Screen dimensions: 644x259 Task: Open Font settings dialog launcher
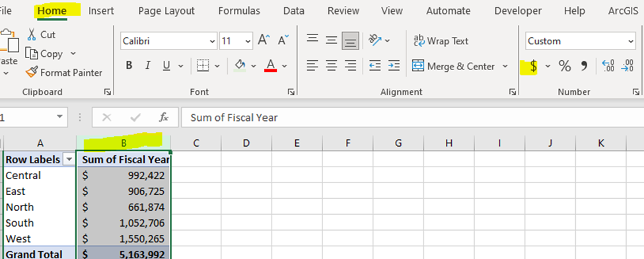tap(291, 92)
